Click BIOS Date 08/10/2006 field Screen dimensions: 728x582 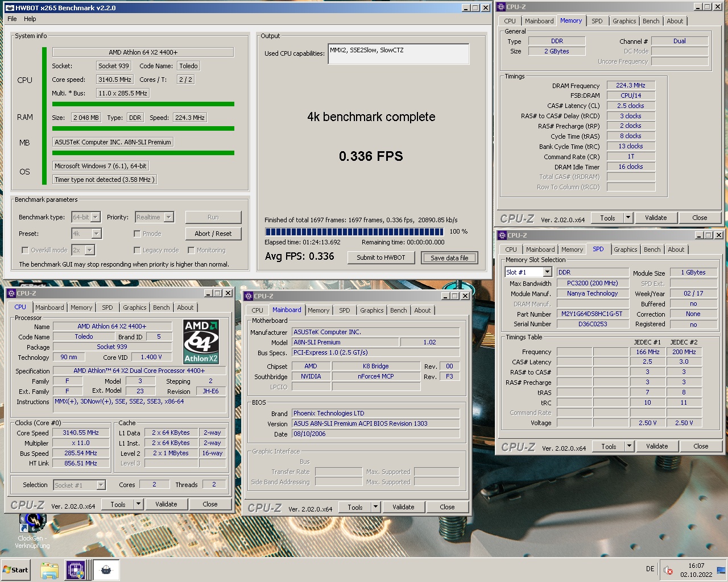pos(376,434)
